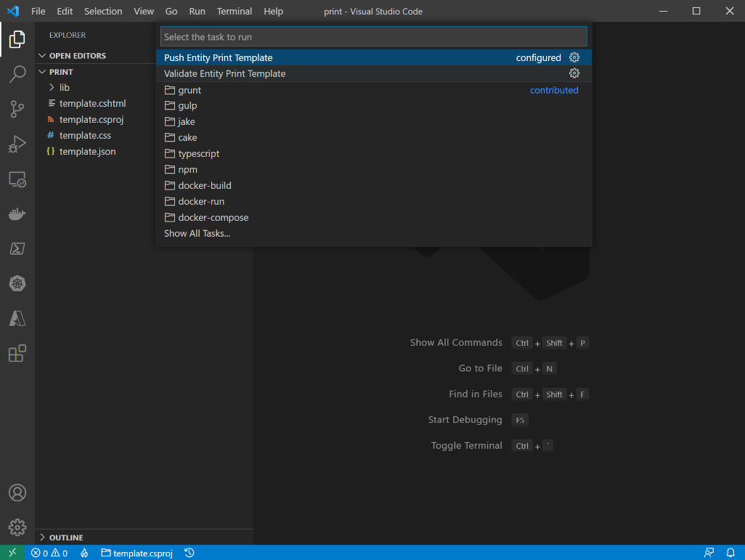The width and height of the screenshot is (745, 560).
Task: Open the Terminal menu
Action: 235,11
